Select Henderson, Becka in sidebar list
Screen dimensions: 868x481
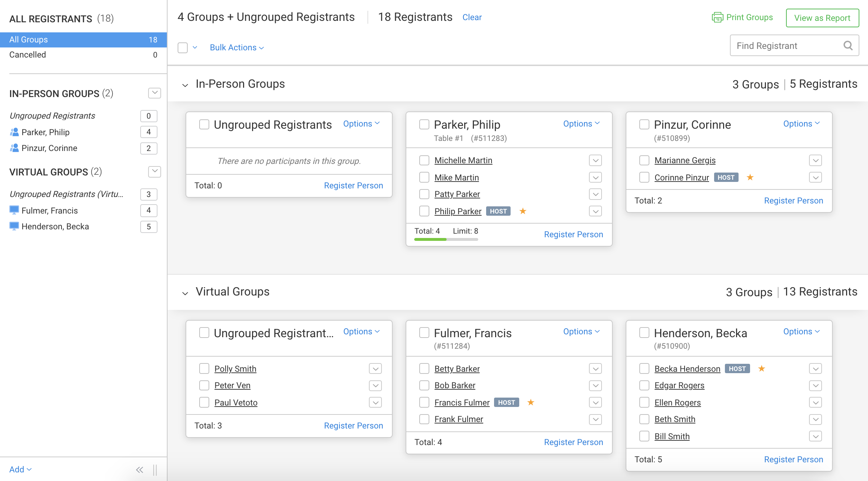pos(55,226)
